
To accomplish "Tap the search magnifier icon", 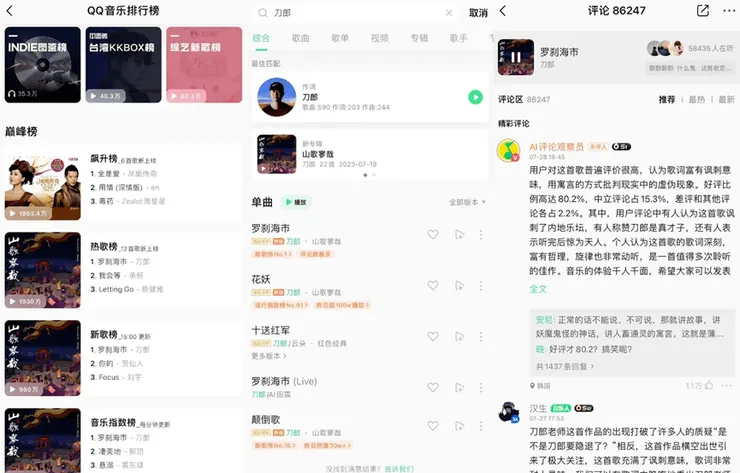I will click(263, 13).
